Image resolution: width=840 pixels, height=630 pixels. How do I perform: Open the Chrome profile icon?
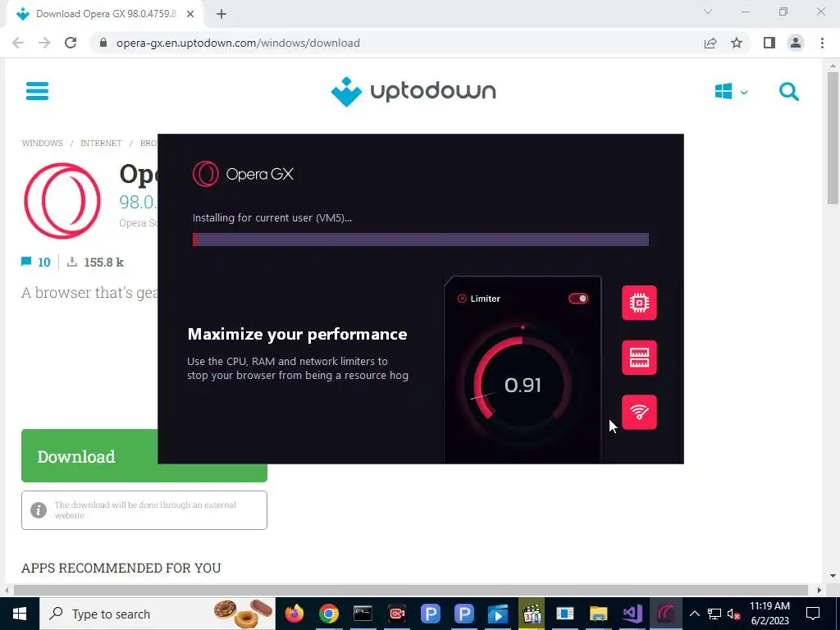[796, 43]
